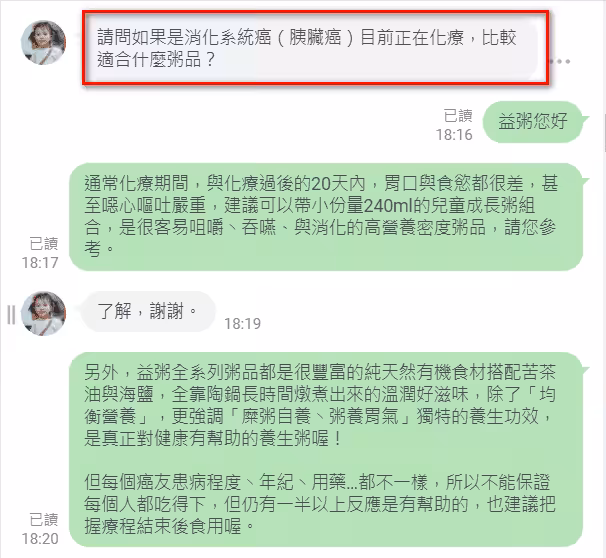This screenshot has width=606, height=558.
Task: Select the 益粥您好 green message bubble
Action: click(533, 121)
